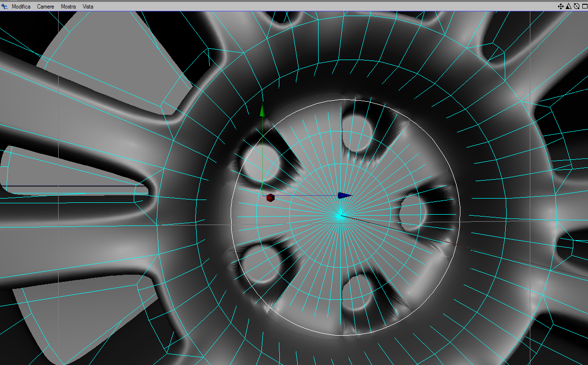Click the viewport zoom camera icon

[x=569, y=7]
